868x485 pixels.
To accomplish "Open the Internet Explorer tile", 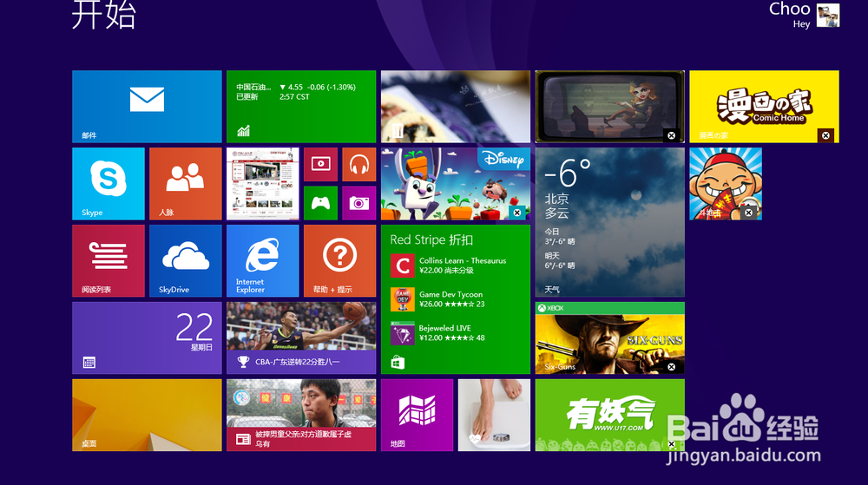I will click(262, 260).
